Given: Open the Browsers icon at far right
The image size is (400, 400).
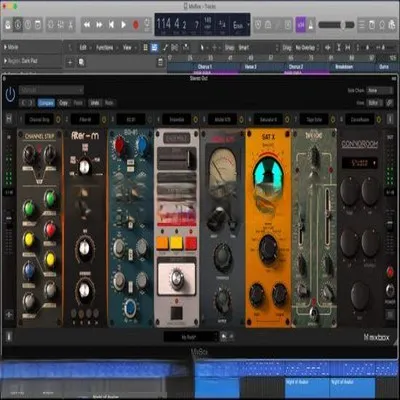Looking at the screenshot, I should coord(392,25).
